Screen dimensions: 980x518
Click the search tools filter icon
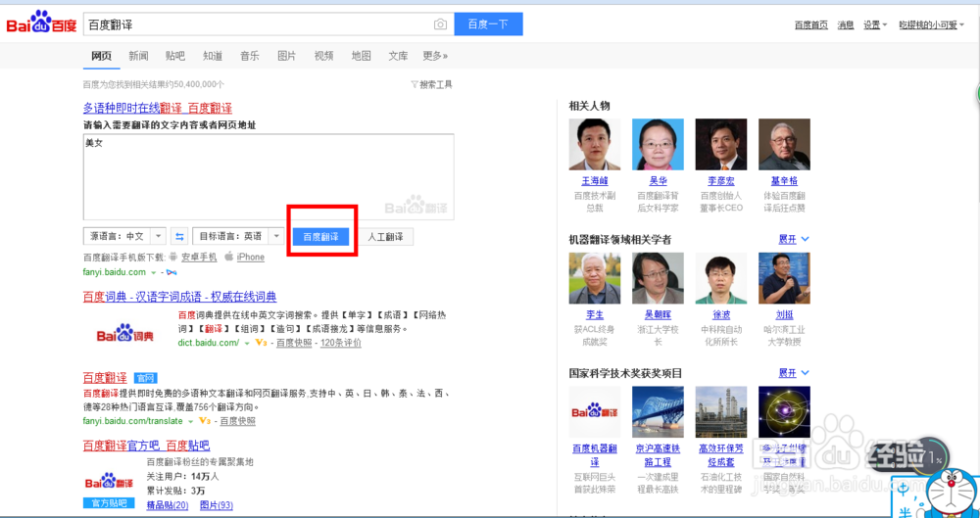point(414,84)
